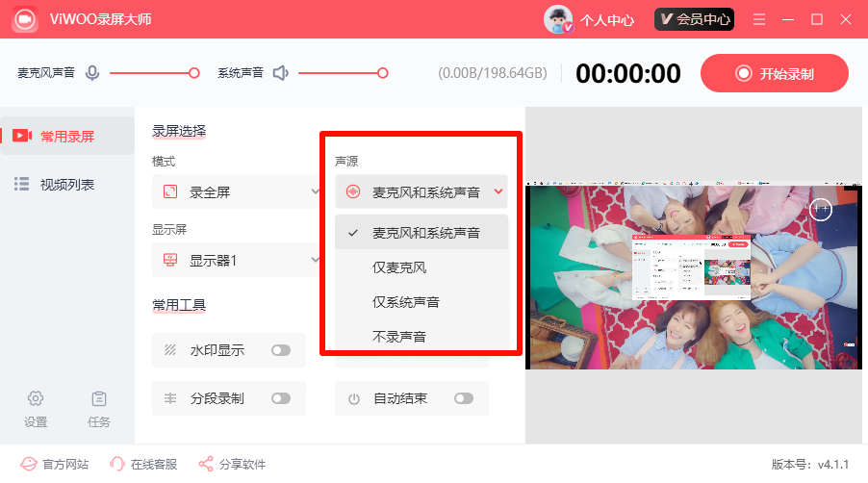Open the 显示器1 display dropdown
This screenshot has height=483, width=868.
237,260
